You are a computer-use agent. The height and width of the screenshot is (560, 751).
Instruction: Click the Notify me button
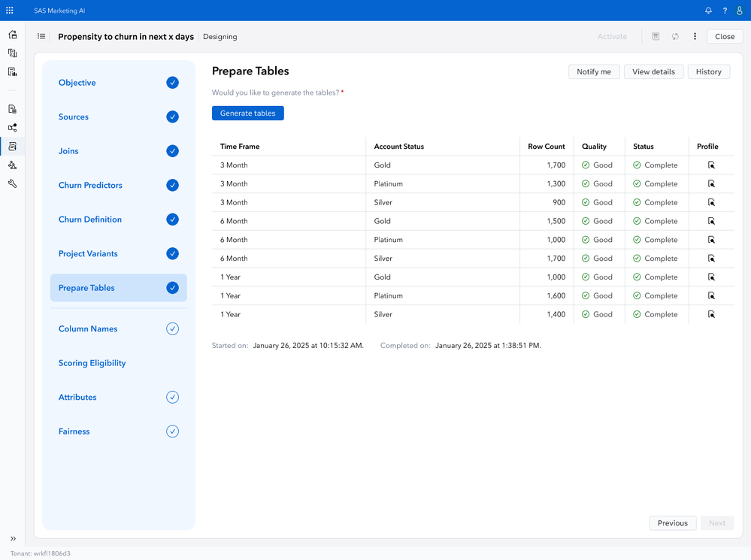594,71
